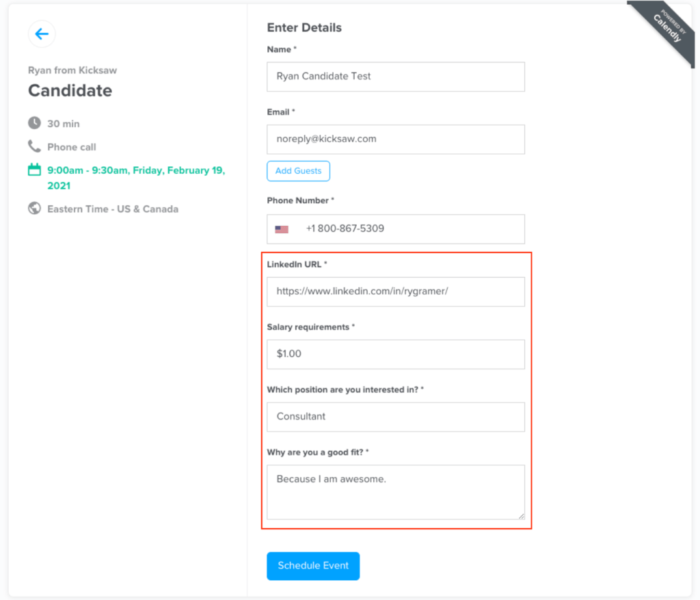This screenshot has width=700, height=600.
Task: Open the US flag country selector
Action: [x=282, y=229]
